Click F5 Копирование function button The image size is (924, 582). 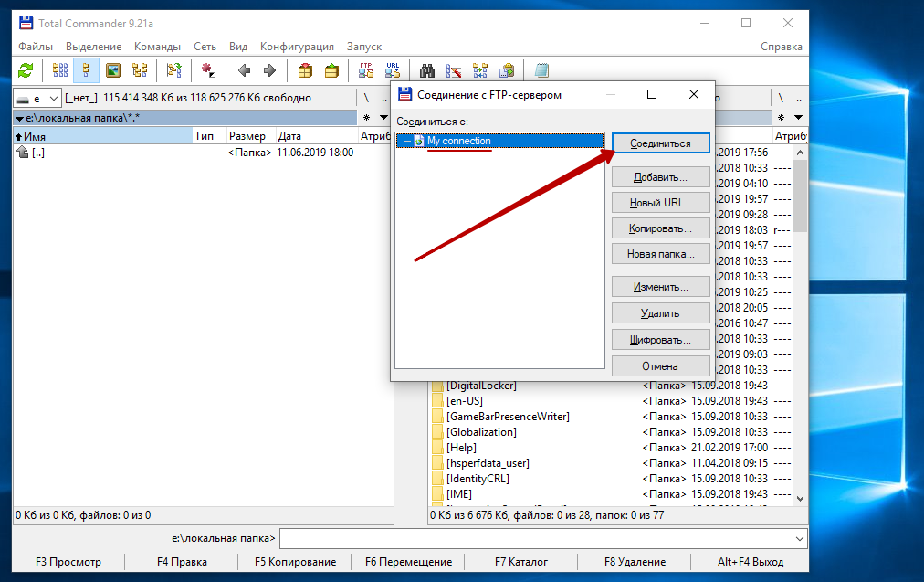tap(295, 562)
